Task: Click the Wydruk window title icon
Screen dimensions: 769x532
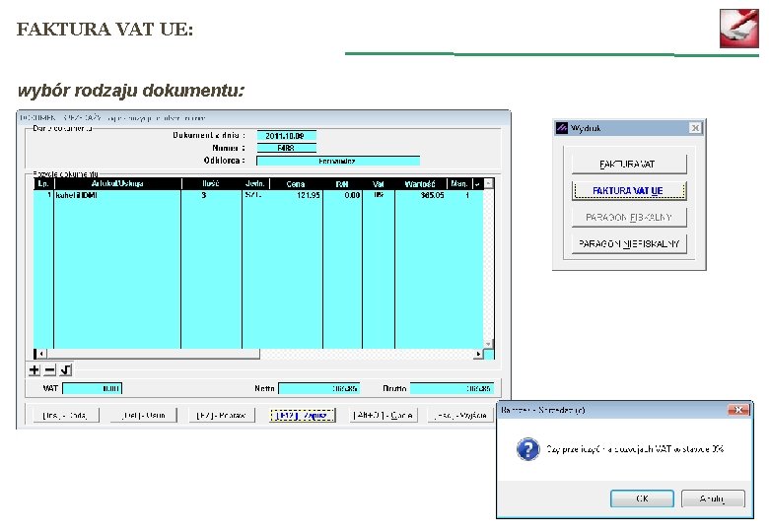Action: [x=562, y=128]
